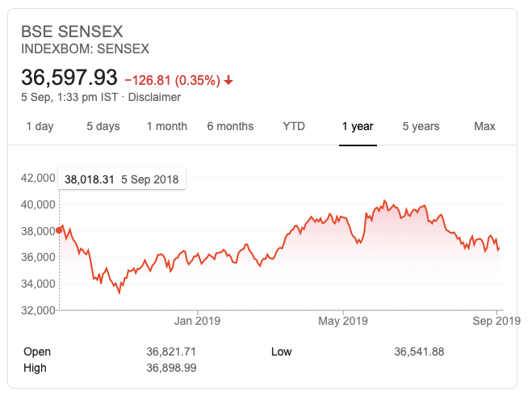The width and height of the screenshot is (532, 400).
Task: Select the 1 day tab
Action: [40, 126]
